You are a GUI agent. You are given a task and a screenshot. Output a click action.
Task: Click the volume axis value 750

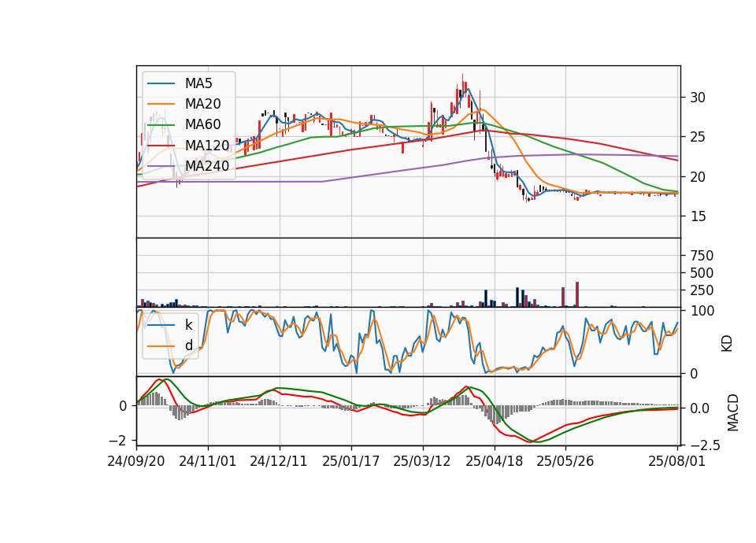(702, 256)
